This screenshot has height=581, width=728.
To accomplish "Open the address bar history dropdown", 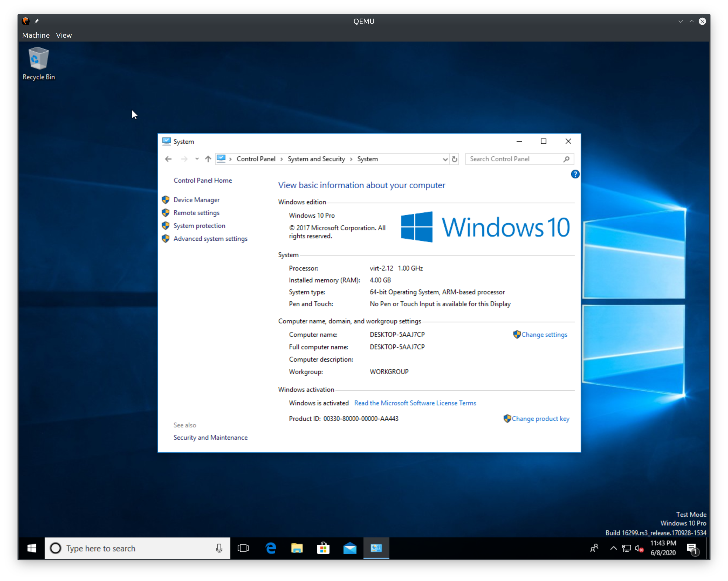I will click(445, 159).
